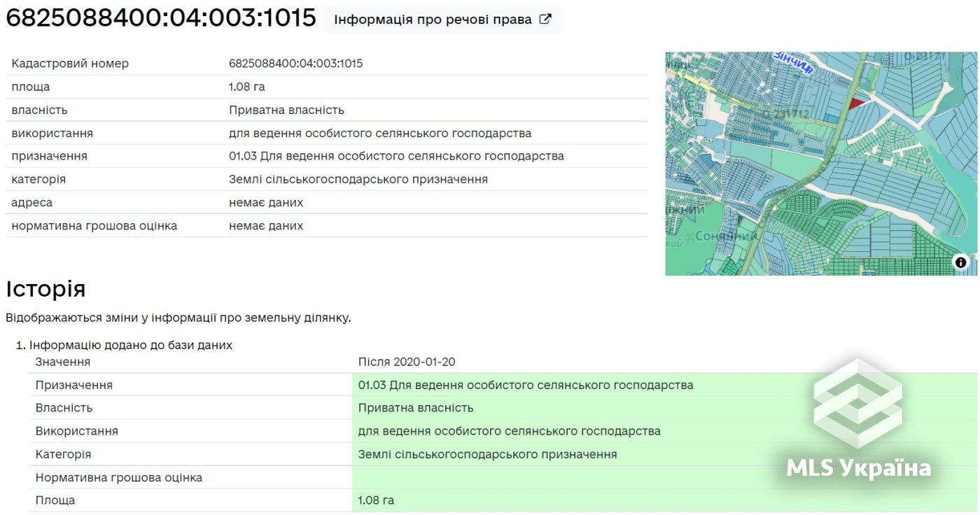Click the Використання label in history table

77,431
